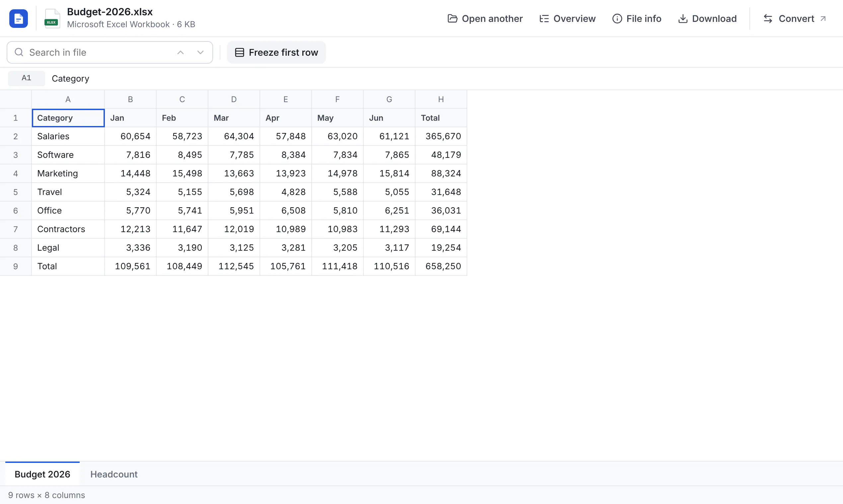Open the Convert option
Screen dimensions: 843x504
[795, 18]
